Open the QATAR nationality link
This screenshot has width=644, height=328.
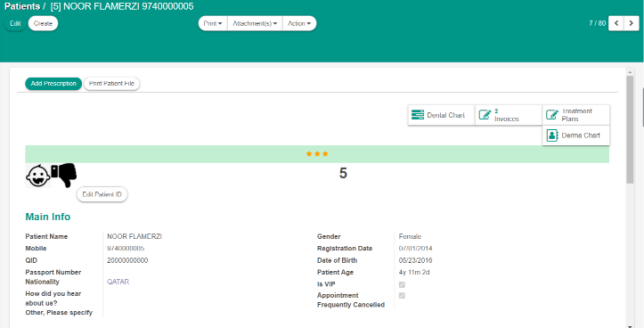[118, 282]
